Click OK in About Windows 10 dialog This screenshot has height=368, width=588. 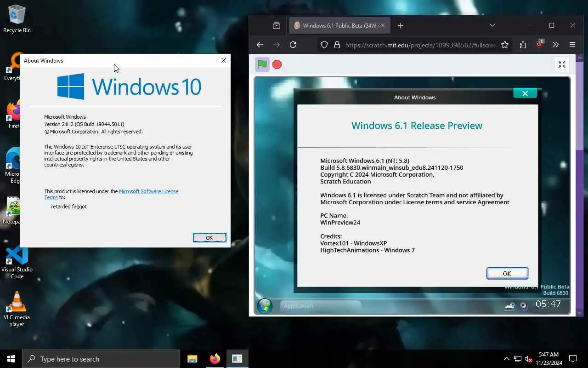tap(209, 238)
